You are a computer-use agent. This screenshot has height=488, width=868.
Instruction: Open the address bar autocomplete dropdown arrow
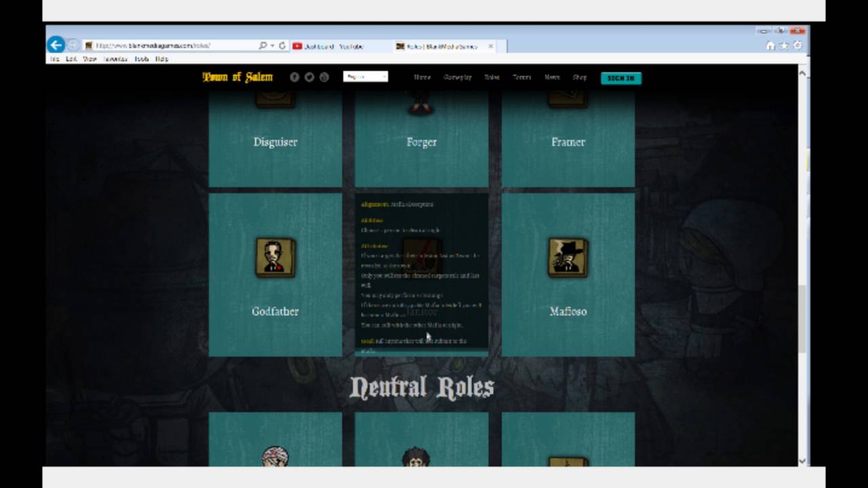pos(273,45)
